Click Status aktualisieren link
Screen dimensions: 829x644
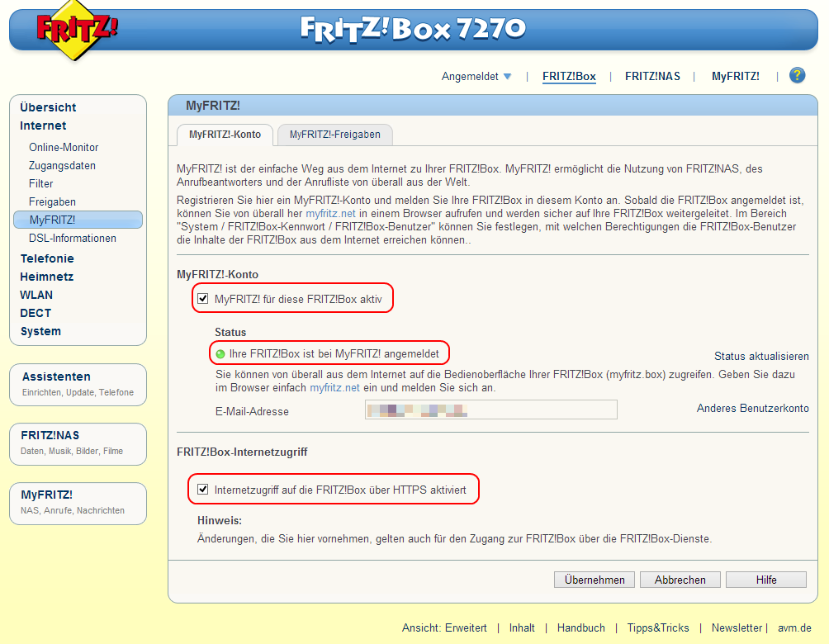[x=761, y=357]
